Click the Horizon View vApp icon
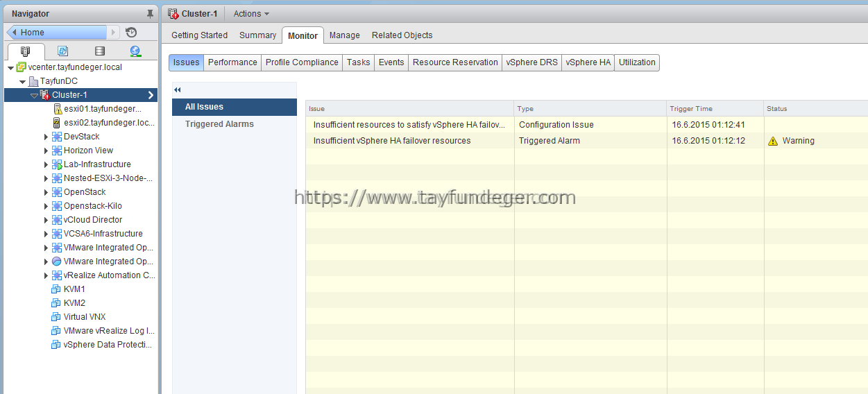Image resolution: width=868 pixels, height=394 pixels. (57, 151)
